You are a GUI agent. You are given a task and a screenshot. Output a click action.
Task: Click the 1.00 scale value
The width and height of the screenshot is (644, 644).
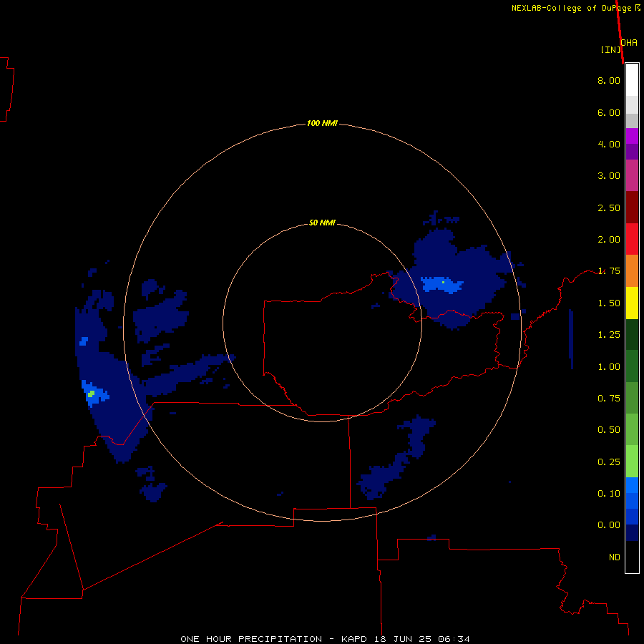point(609,367)
